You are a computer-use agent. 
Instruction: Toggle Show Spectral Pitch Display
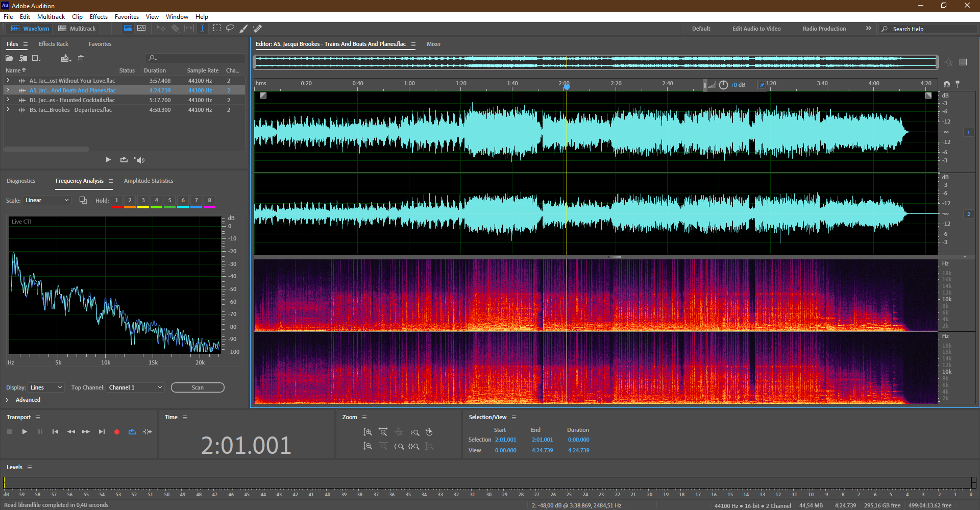(141, 29)
